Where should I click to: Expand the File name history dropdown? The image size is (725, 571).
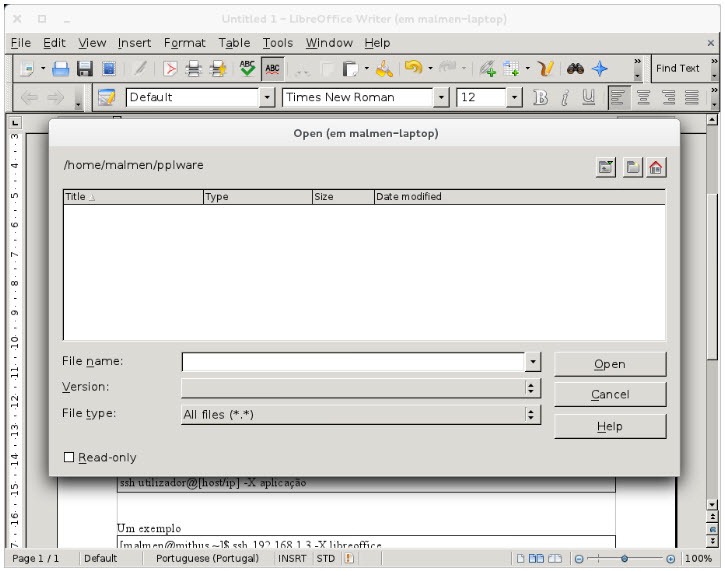[x=533, y=362]
